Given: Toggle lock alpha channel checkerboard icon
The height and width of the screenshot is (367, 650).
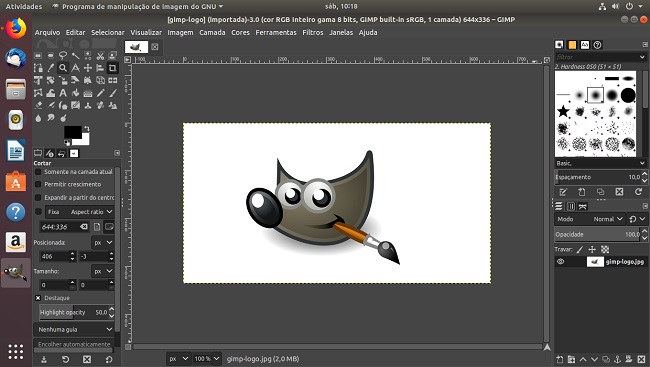Looking at the screenshot, I should 605,249.
